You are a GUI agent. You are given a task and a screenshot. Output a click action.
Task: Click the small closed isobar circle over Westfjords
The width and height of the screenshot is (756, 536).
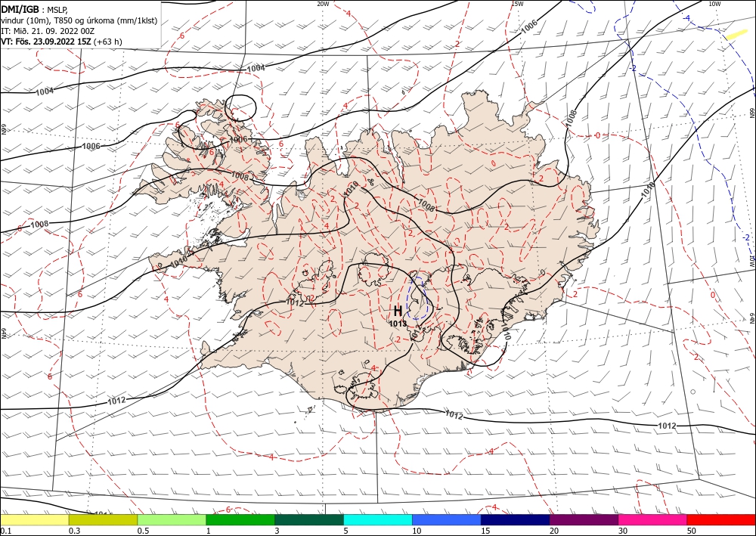click(x=240, y=107)
